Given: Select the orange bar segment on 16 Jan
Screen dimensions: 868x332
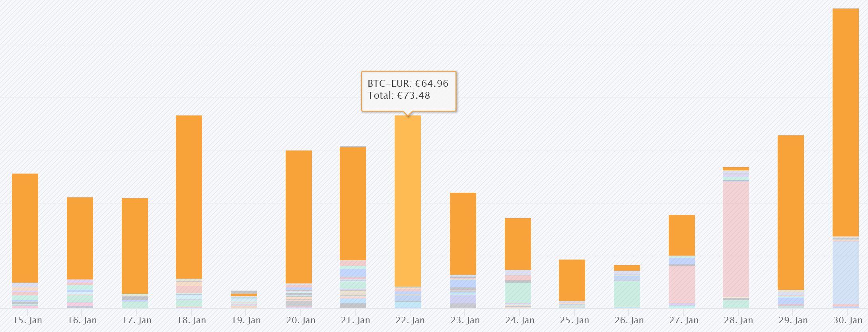Looking at the screenshot, I should [x=80, y=238].
